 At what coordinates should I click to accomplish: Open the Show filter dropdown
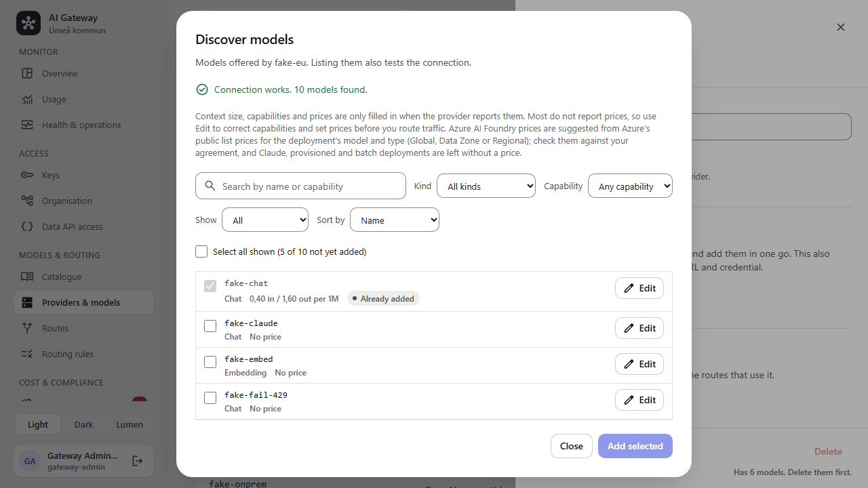click(265, 220)
